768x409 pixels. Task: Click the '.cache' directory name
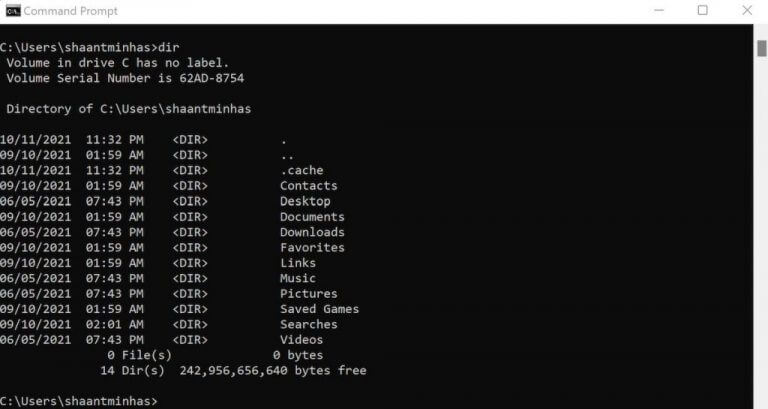(x=302, y=170)
